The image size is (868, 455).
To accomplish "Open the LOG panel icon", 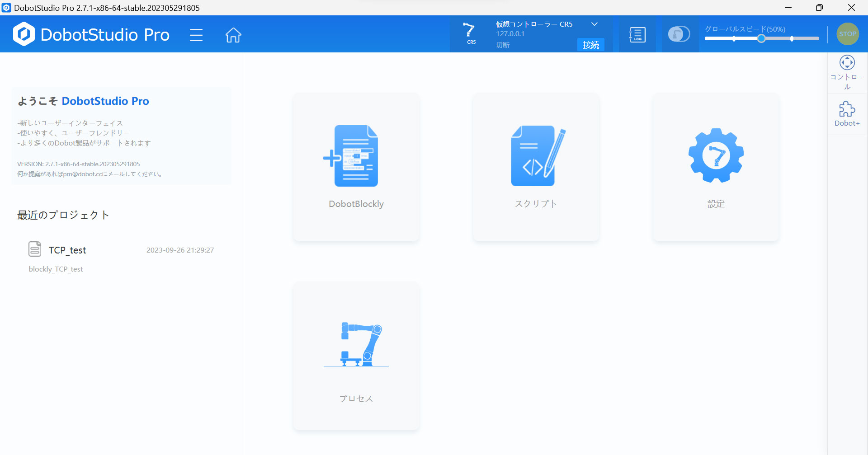I will coord(637,35).
